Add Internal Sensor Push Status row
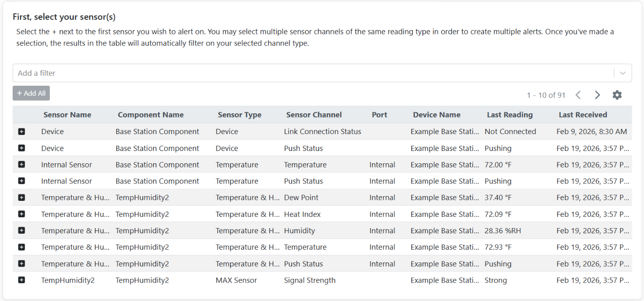 [22, 181]
